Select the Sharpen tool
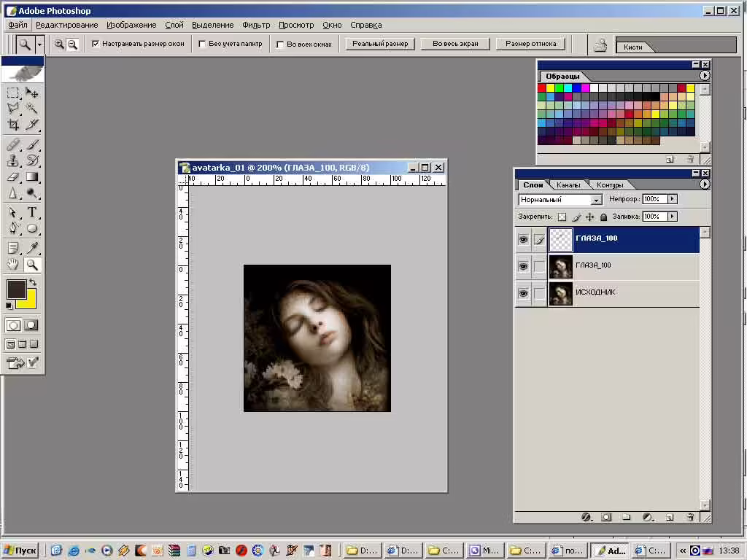Screen dimensions: 747x560 [x=13, y=192]
